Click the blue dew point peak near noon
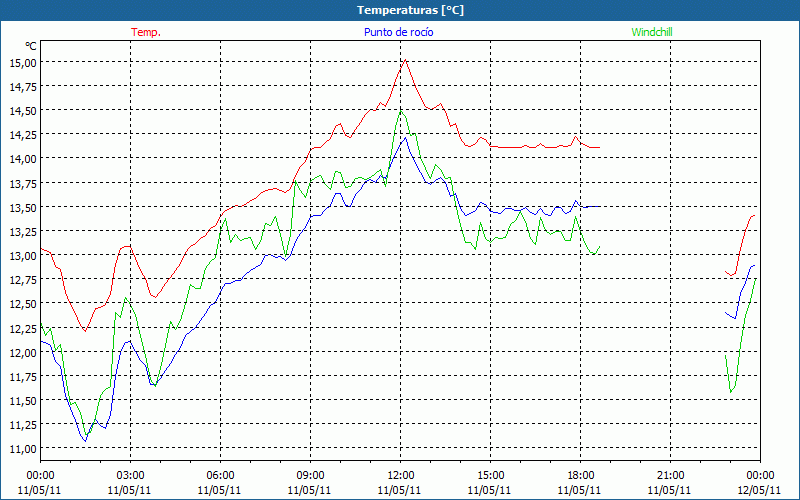Screen dimensions: 800x500 coord(405,137)
